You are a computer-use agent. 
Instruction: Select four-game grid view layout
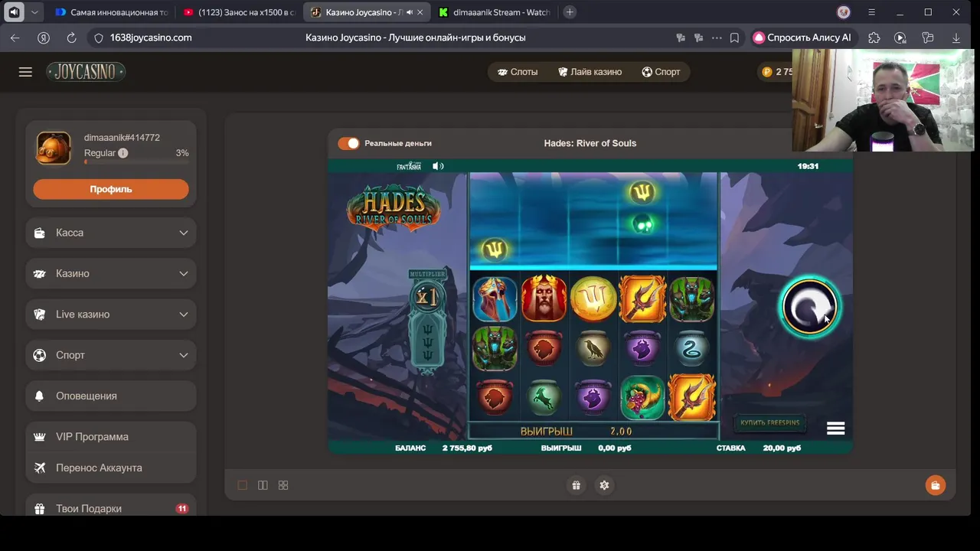(283, 485)
